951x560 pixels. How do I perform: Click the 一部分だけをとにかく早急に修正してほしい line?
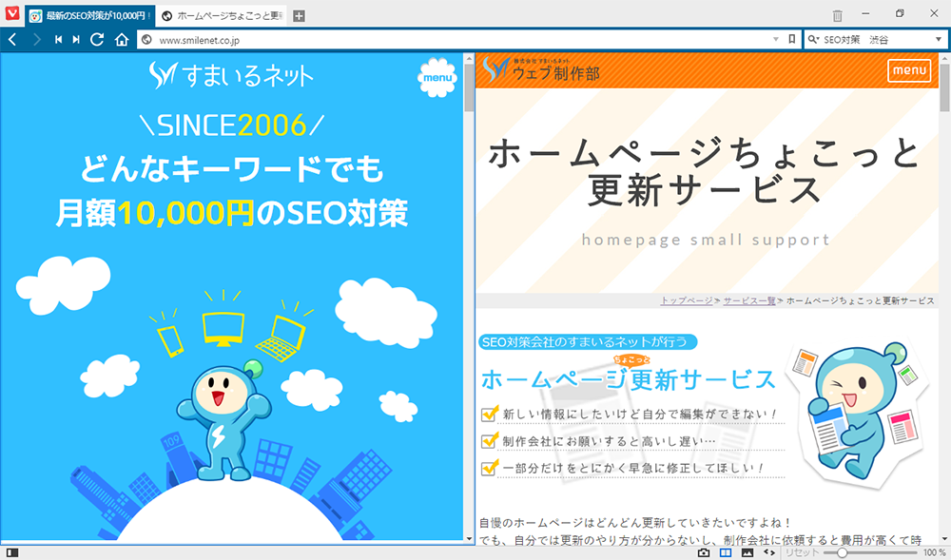point(633,468)
